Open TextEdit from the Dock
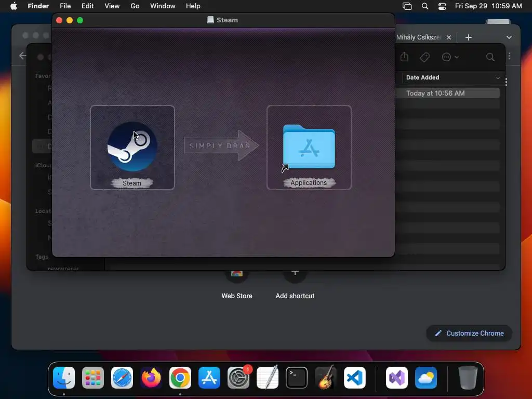The image size is (532, 399). click(268, 378)
